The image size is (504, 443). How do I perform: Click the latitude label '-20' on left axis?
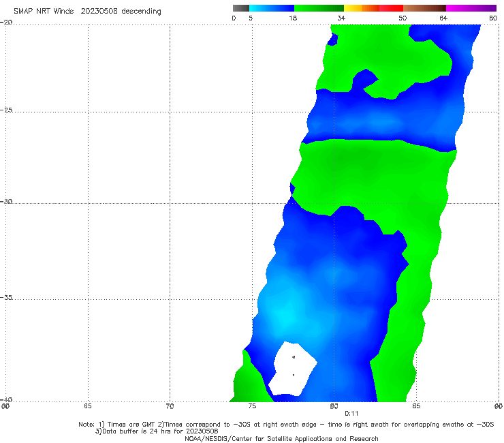coord(6,22)
